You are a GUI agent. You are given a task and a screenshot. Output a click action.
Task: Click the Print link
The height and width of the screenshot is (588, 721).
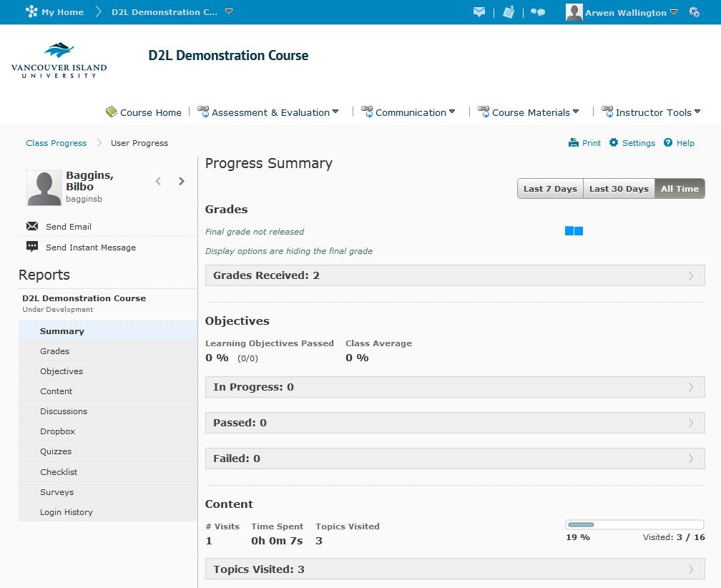[x=592, y=143]
